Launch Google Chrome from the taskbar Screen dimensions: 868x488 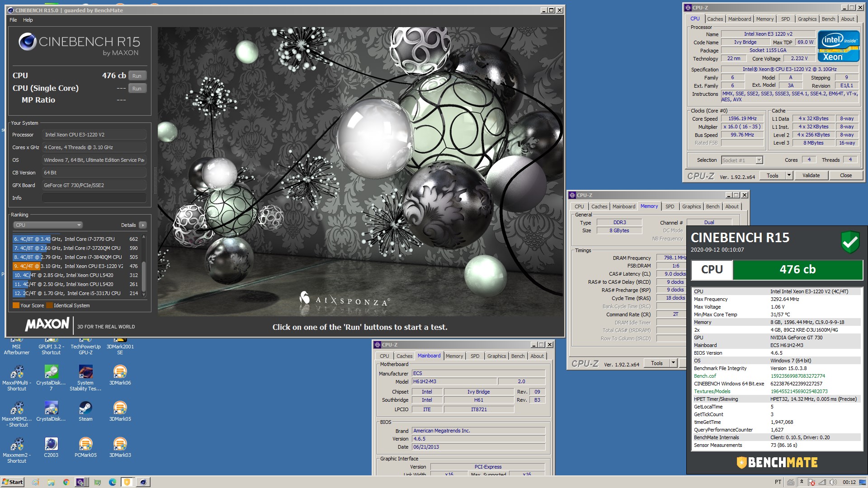(66, 482)
